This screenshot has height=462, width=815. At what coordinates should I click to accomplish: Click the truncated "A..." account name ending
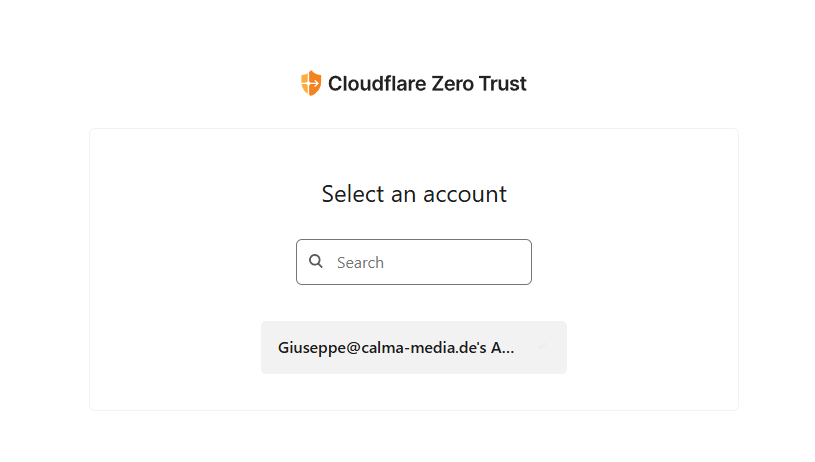point(502,347)
